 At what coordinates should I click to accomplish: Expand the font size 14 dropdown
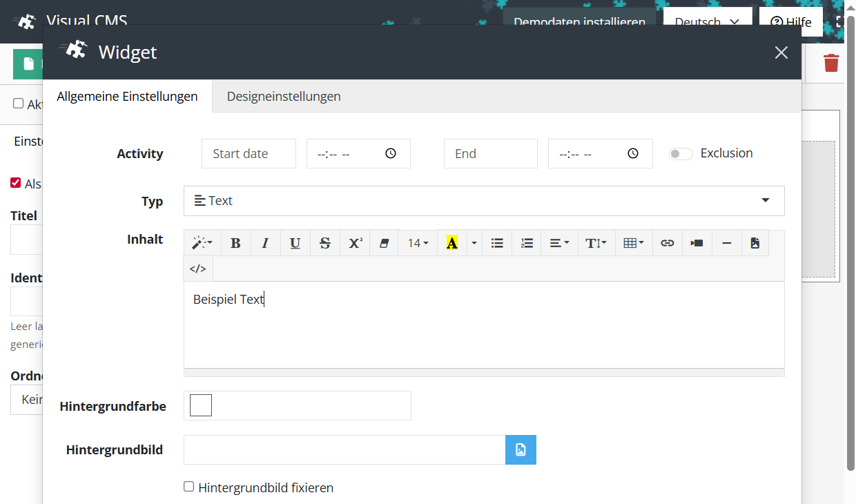pos(418,243)
